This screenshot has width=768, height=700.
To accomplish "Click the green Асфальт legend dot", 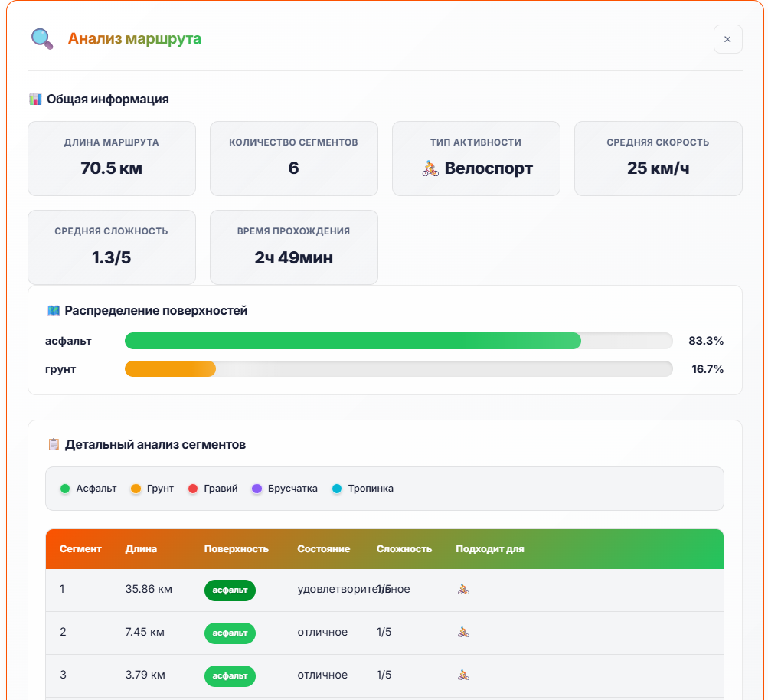I will click(65, 489).
